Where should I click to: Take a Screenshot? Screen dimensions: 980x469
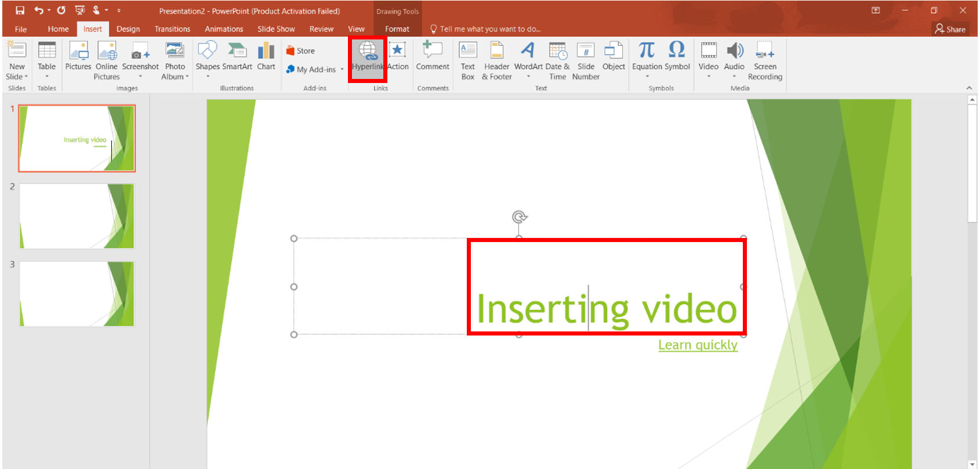pyautogui.click(x=140, y=60)
